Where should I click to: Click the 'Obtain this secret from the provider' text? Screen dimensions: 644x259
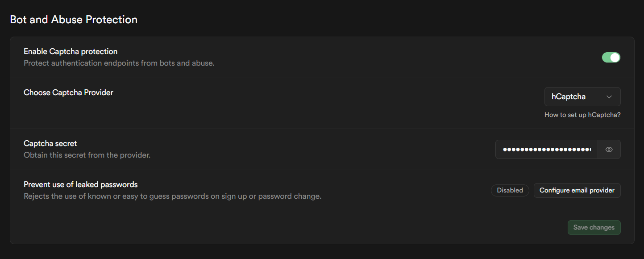click(x=87, y=155)
